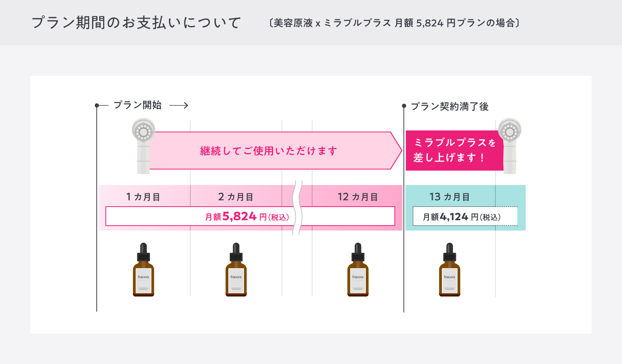622x364 pixels.
Task: Select the 1カ月目 month label
Action: (x=143, y=197)
